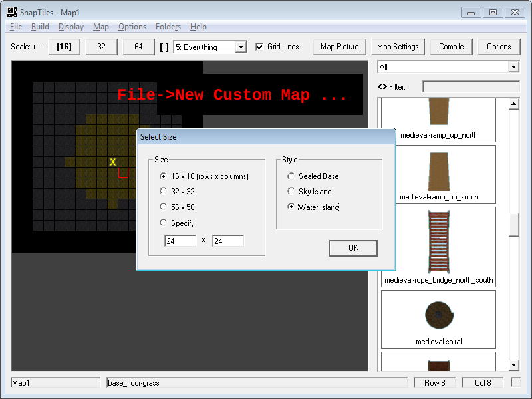
Task: Click the filter arrows icon
Action: point(382,86)
